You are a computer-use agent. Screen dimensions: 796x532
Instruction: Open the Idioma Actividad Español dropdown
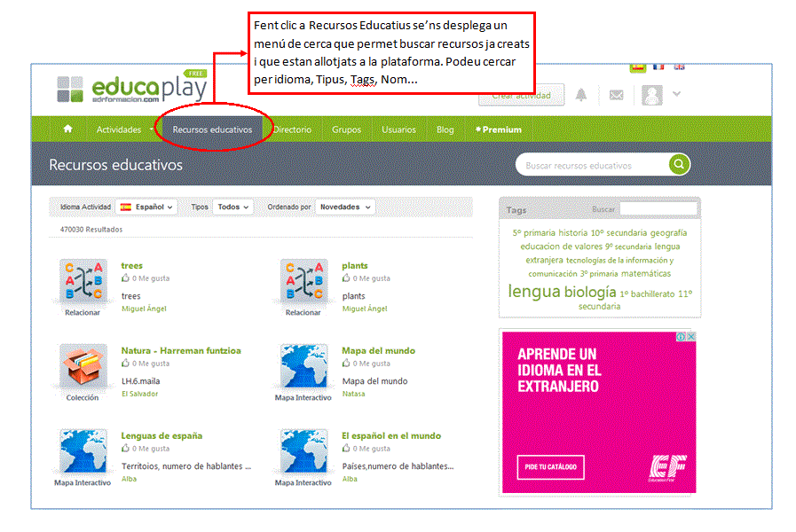click(x=146, y=207)
